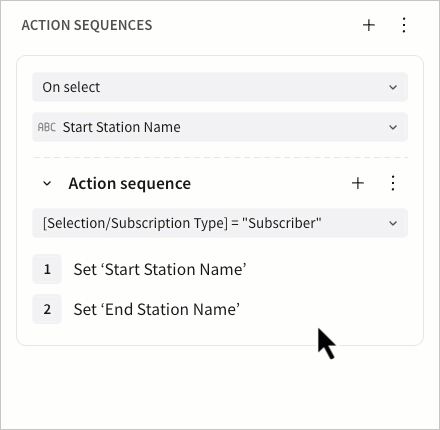Add a new action sequence via header plus

tap(369, 25)
